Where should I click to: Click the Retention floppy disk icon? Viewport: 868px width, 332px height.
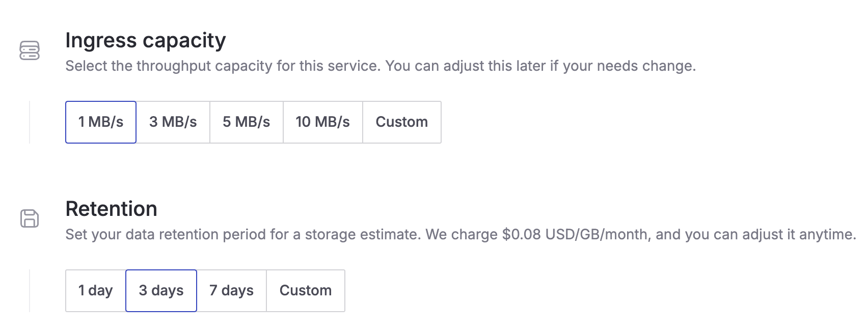point(30,218)
